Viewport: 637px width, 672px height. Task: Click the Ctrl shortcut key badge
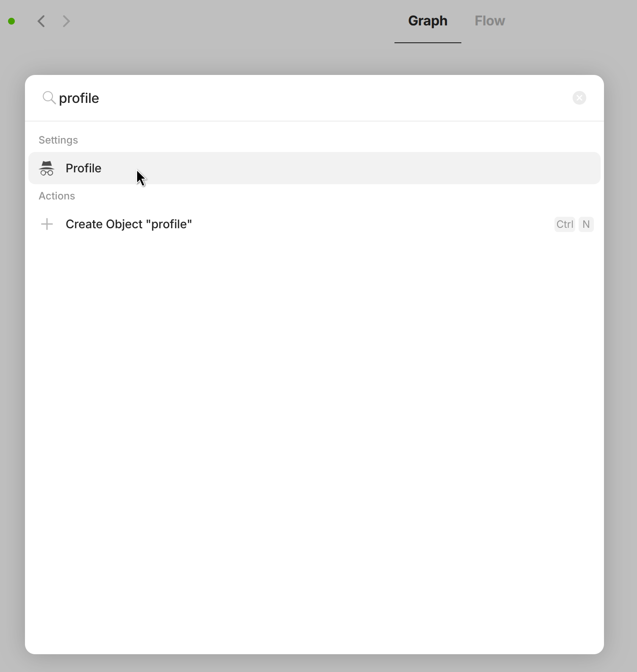tap(565, 224)
